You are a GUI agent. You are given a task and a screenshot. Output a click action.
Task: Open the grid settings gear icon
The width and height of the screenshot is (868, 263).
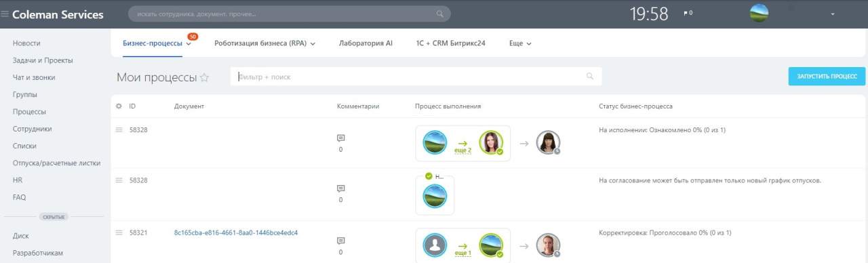pos(119,106)
